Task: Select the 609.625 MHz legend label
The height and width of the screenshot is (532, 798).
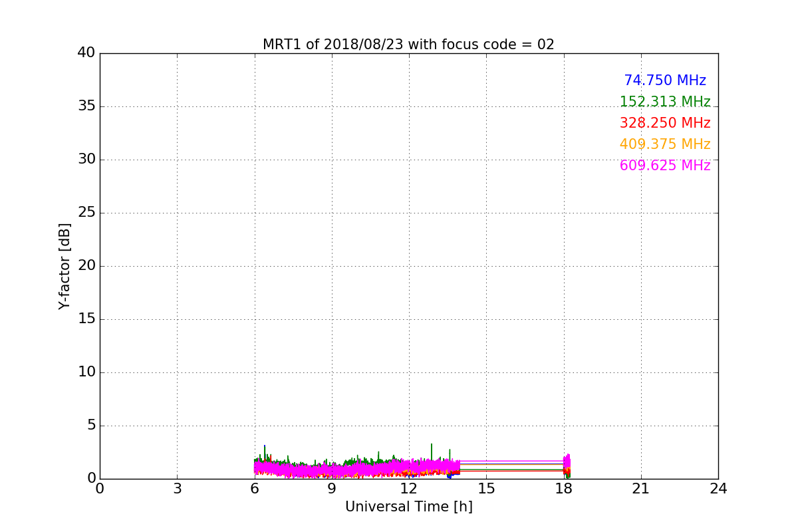Action: pos(665,166)
